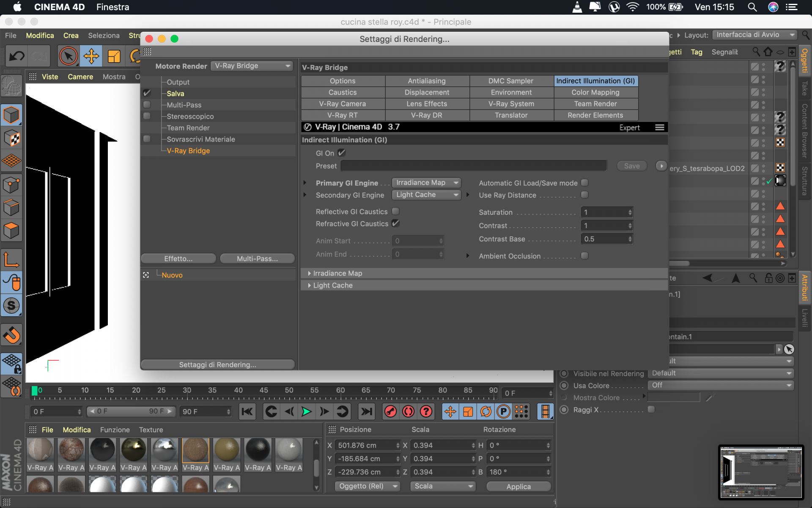This screenshot has height=508, width=812.
Task: Click the timeline preview range slider
Action: click(131, 411)
